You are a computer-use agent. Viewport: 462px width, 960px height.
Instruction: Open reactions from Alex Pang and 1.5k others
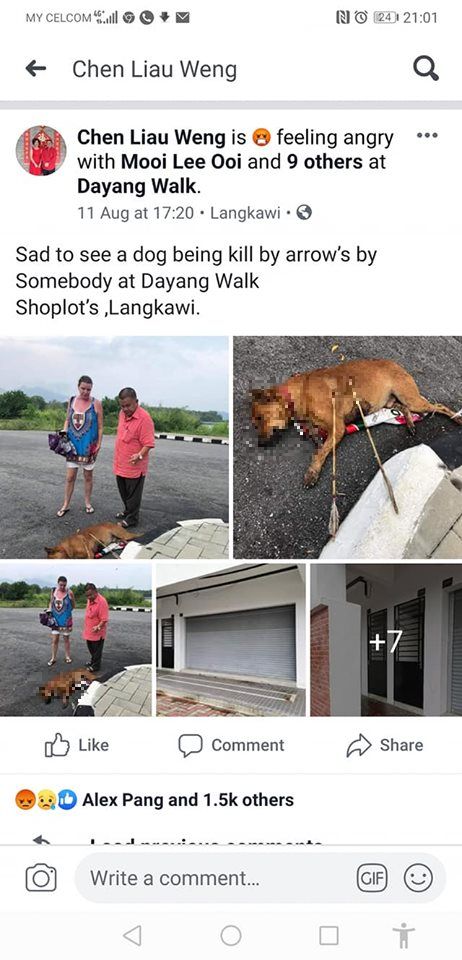point(154,800)
